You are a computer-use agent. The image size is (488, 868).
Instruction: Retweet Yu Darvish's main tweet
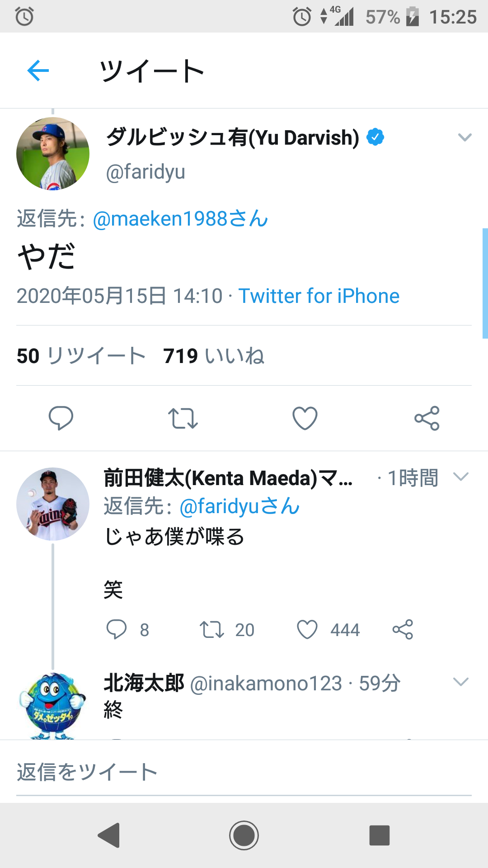(x=183, y=418)
